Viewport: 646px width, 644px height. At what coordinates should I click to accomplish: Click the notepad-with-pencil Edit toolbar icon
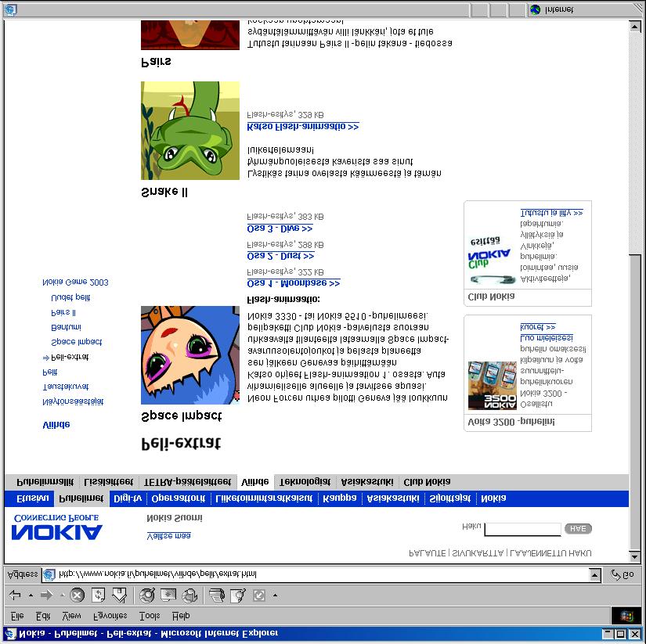pyautogui.click(x=238, y=595)
